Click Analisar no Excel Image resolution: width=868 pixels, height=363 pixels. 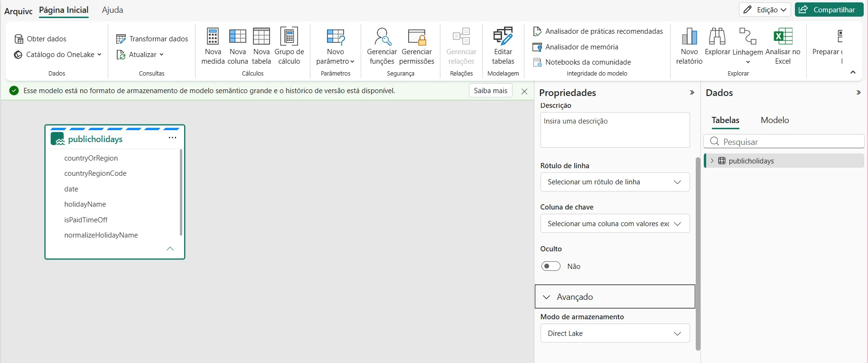[783, 46]
